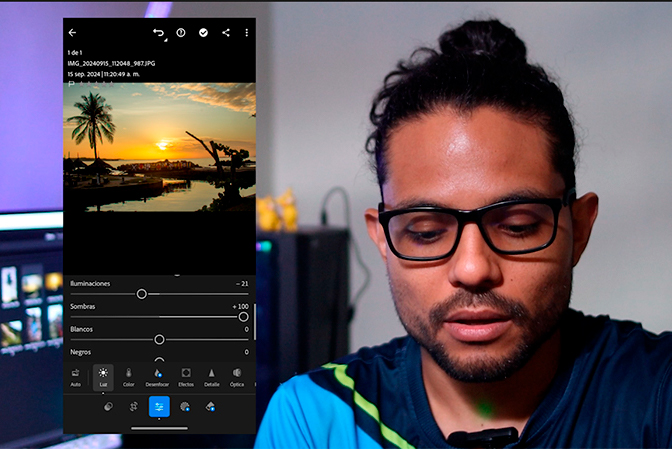This screenshot has height=449, width=672.
Task: Select the Luz tab
Action: (x=102, y=377)
